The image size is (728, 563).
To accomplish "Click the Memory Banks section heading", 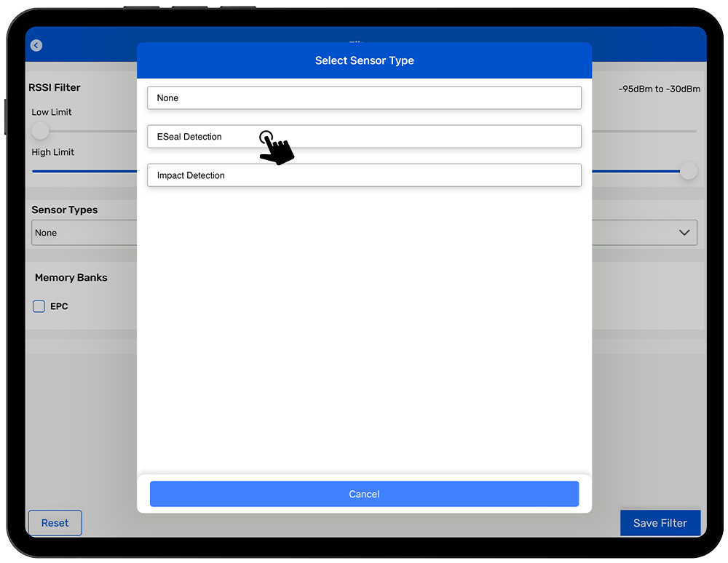I will click(x=71, y=277).
